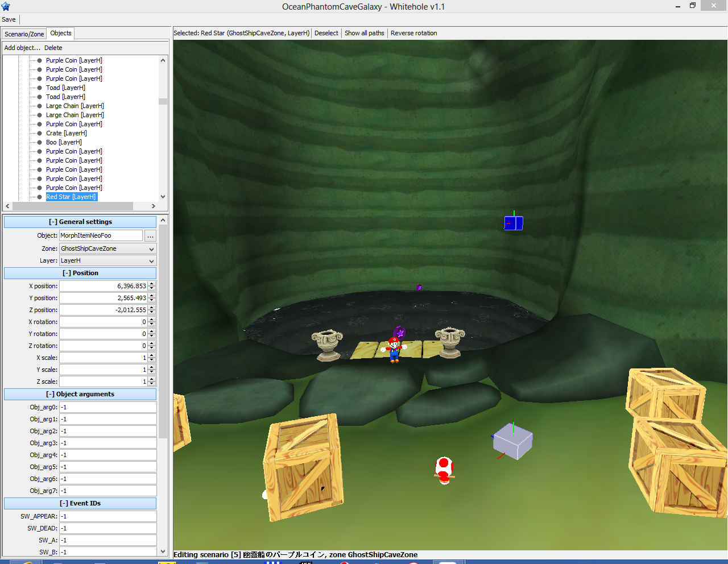This screenshot has height=564, width=728.
Task: Select the left stone urn model
Action: 327,345
